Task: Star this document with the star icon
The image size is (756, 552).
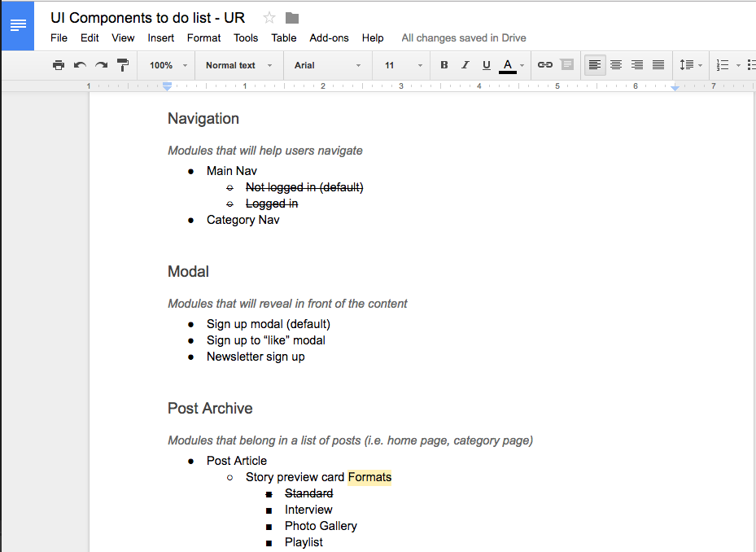Action: coord(269,19)
